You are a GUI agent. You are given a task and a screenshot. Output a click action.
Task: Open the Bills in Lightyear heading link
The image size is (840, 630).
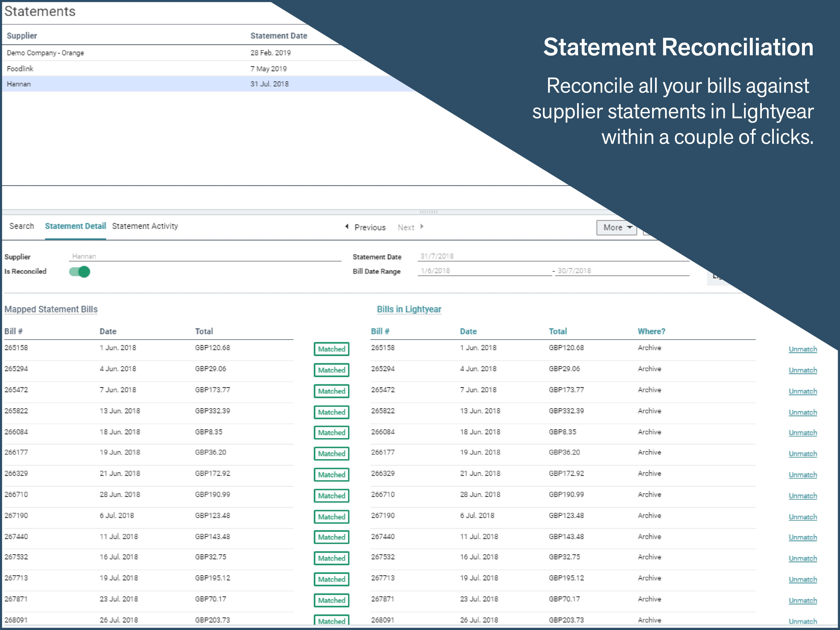click(409, 310)
